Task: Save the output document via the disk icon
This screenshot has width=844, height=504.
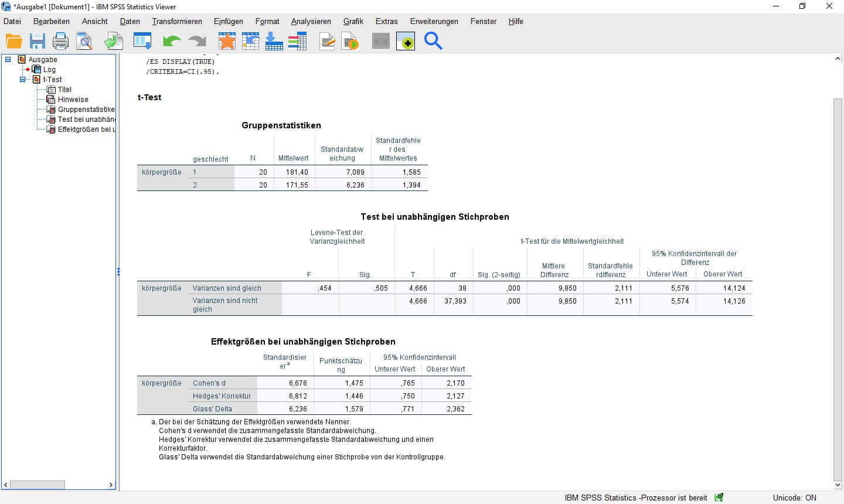Action: pos(38,40)
